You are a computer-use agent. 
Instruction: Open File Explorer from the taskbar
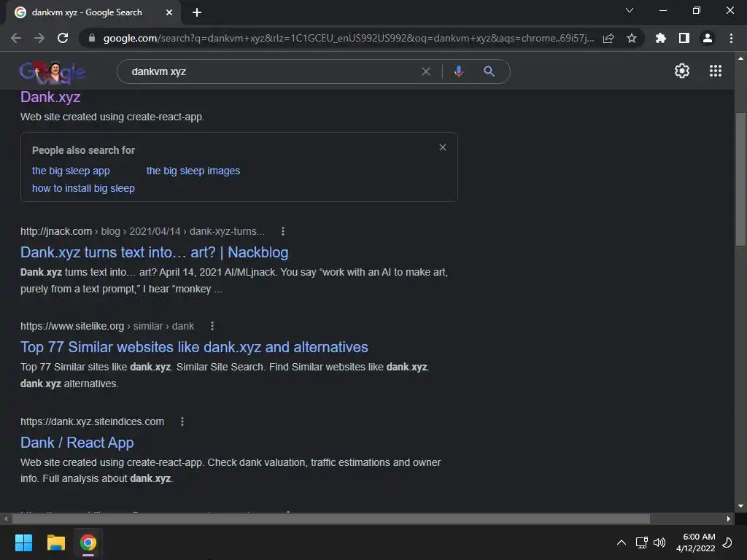[x=55, y=542]
